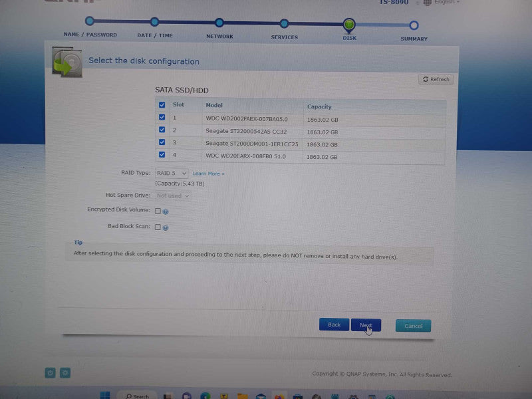The image size is (532, 399).
Task: Click the Model column header
Action: click(x=214, y=106)
